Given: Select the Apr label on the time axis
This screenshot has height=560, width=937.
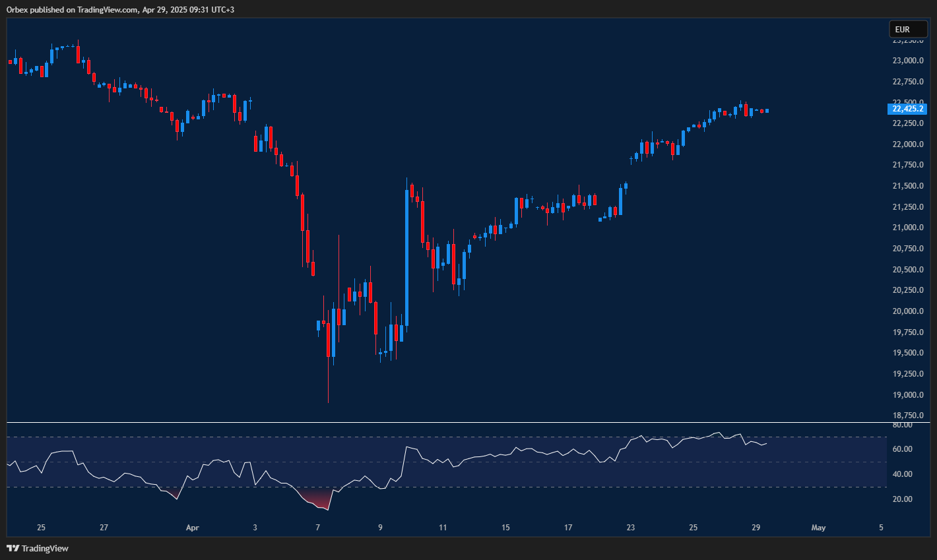Looking at the screenshot, I should tap(192, 528).
